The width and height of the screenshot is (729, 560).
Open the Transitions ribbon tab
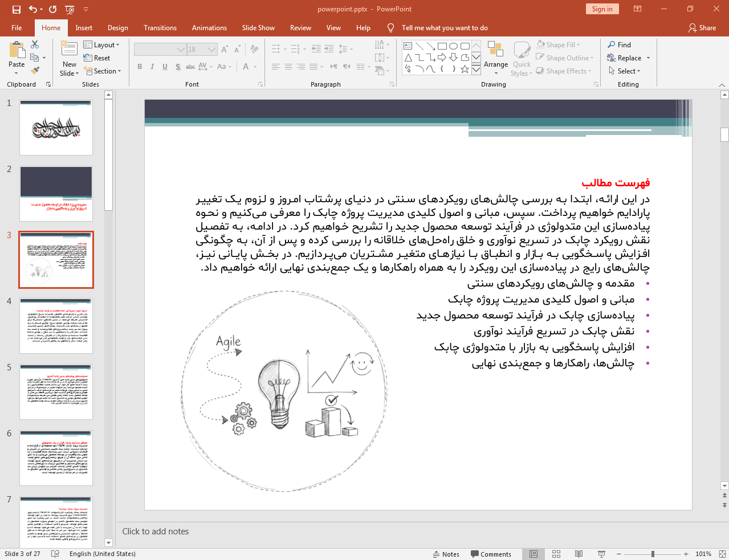click(x=160, y=27)
